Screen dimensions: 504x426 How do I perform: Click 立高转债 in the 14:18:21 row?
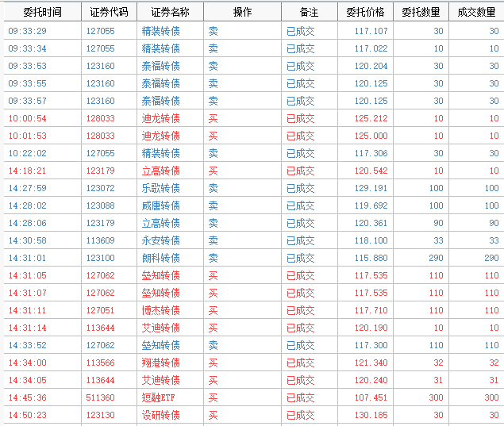[160, 171]
